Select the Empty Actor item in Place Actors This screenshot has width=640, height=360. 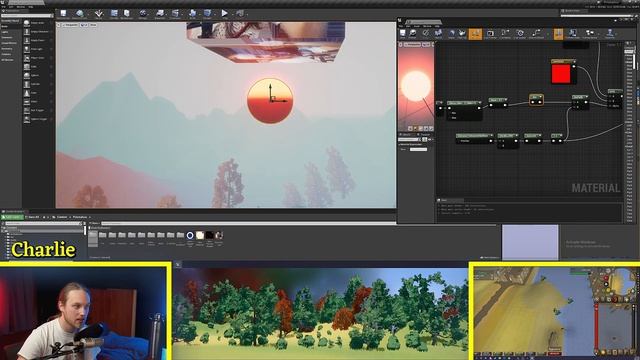[38, 23]
